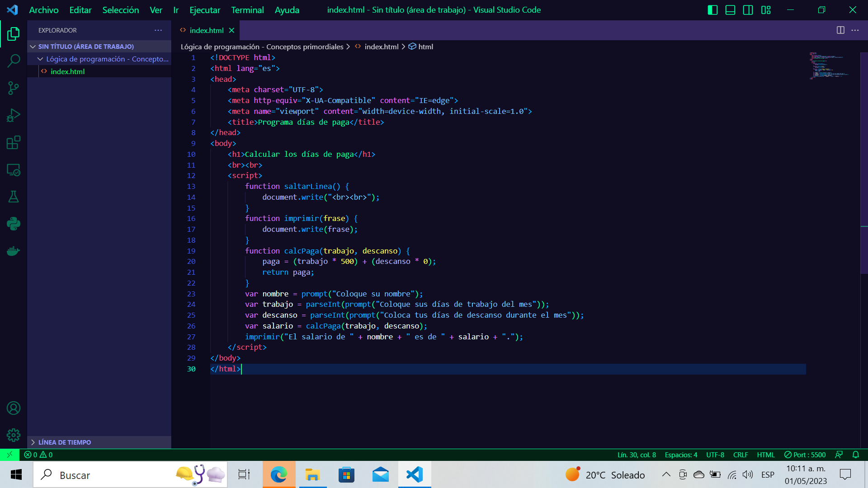Open clock and date 01/05/2023 flyout
This screenshot has width=868, height=488.
[x=806, y=474]
